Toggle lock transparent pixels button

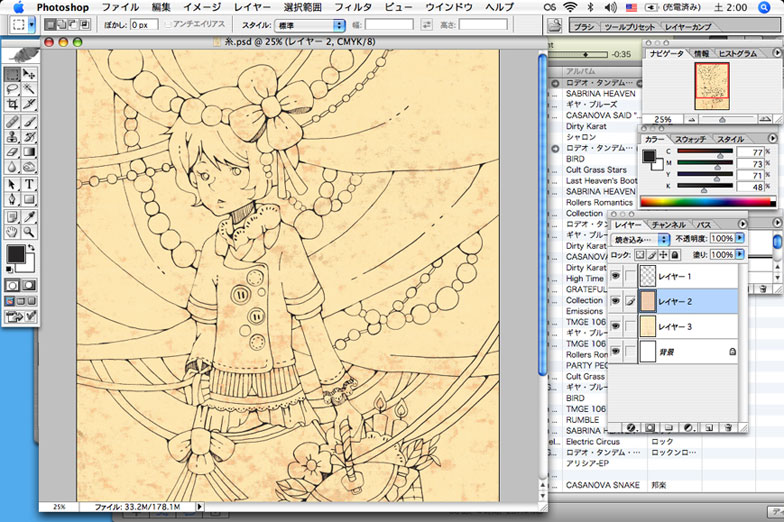pos(640,255)
